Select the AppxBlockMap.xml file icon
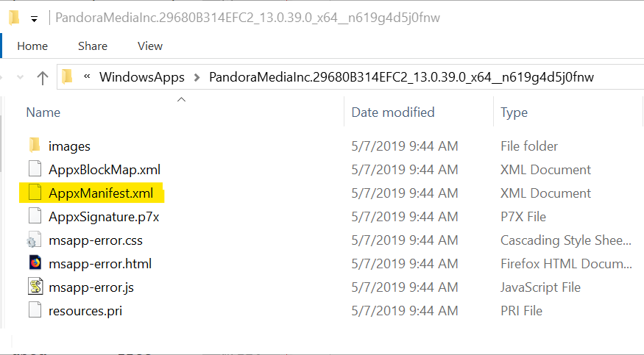Screen dimensions: 644x355 (35, 169)
